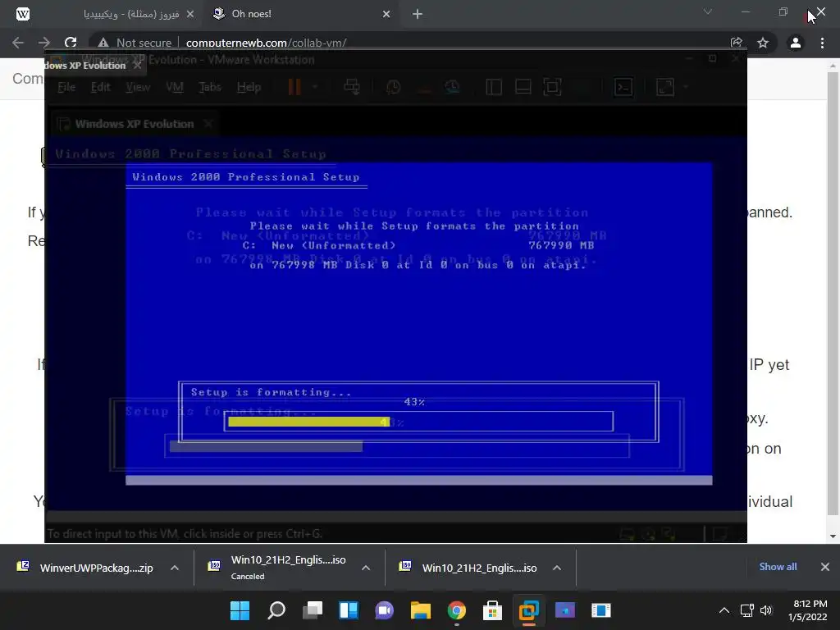Click the page vertical scrollbar
This screenshot has height=630, width=840.
833,292
